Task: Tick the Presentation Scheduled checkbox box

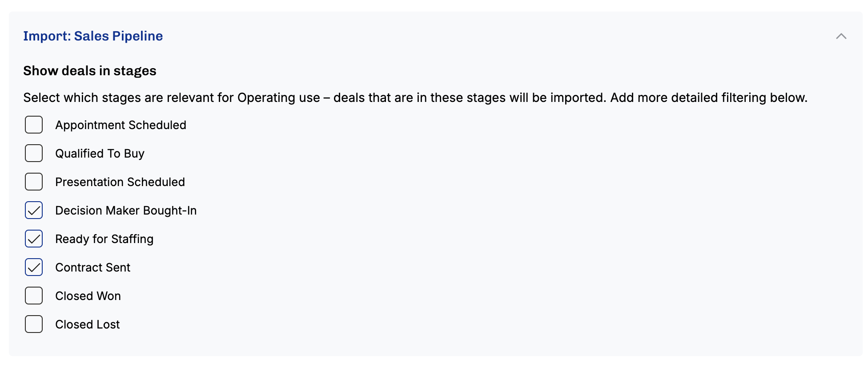Action: 34,182
